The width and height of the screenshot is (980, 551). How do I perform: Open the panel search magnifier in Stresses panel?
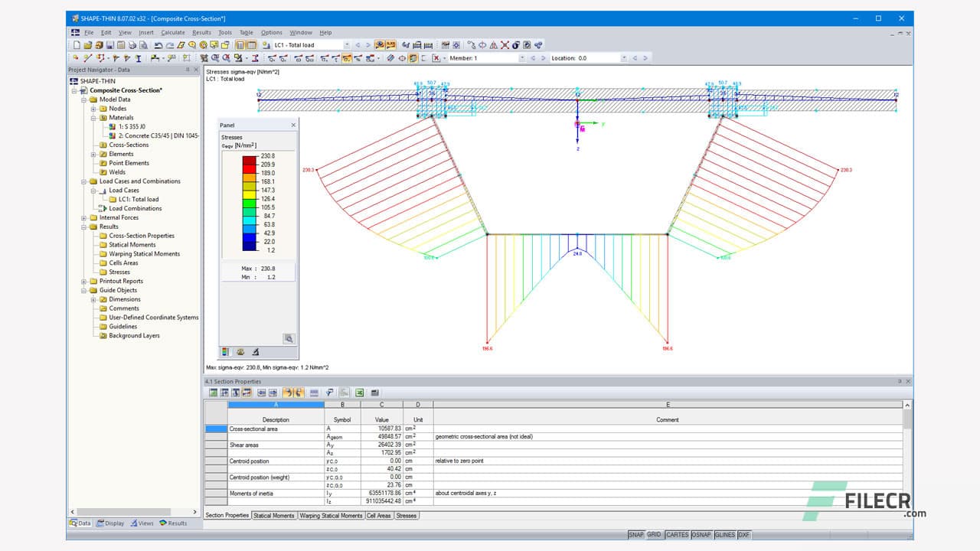coord(289,338)
